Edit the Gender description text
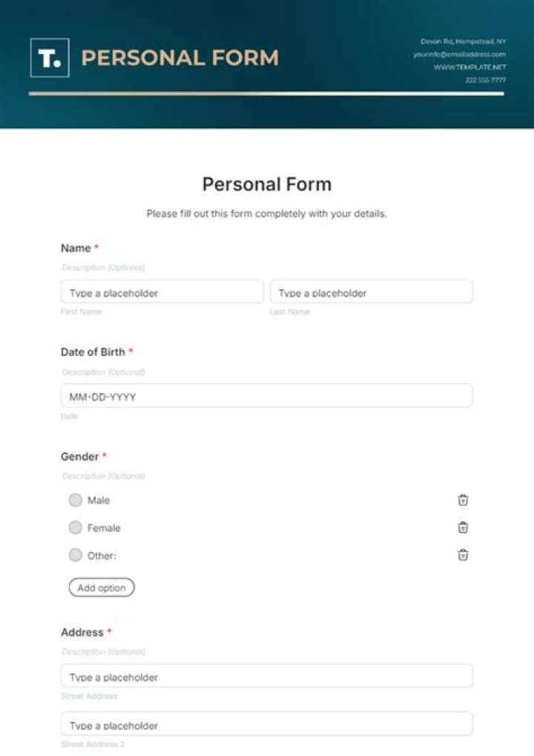This screenshot has width=534, height=756. (x=103, y=476)
